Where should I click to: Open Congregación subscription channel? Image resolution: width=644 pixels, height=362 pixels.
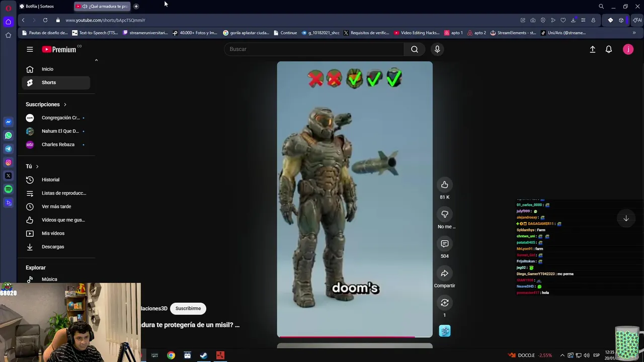pos(56,118)
